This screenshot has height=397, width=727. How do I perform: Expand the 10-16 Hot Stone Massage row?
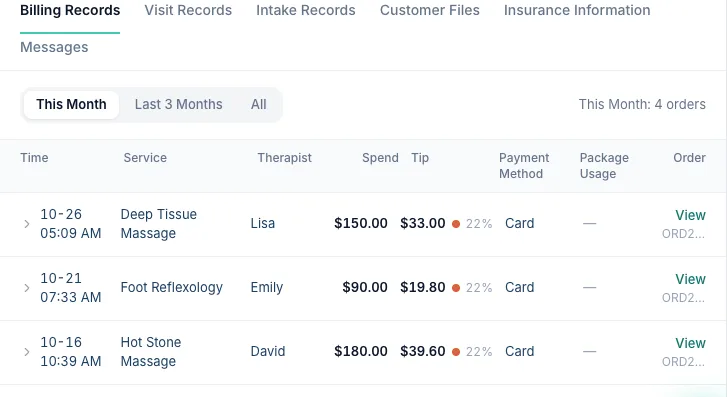pyautogui.click(x=26, y=352)
